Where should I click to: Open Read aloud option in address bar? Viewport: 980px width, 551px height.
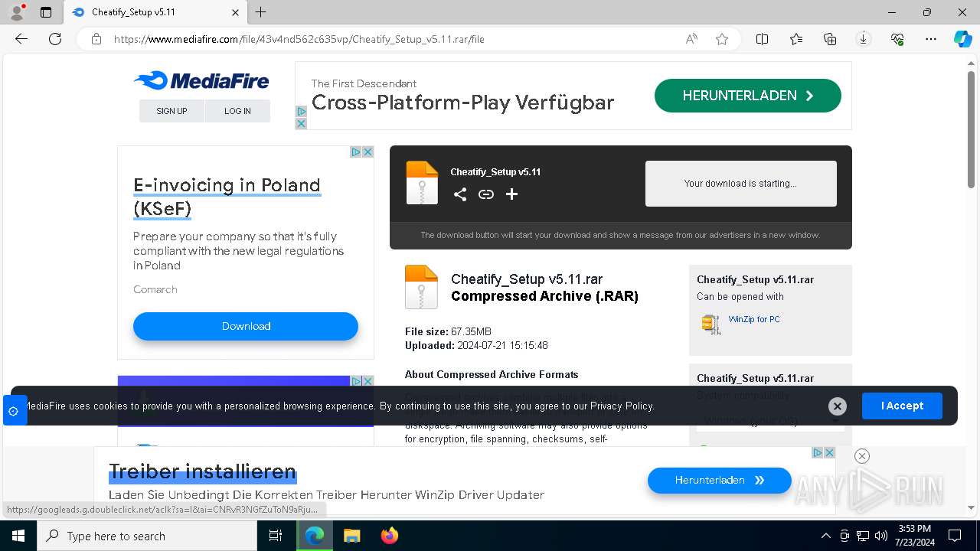coord(691,39)
